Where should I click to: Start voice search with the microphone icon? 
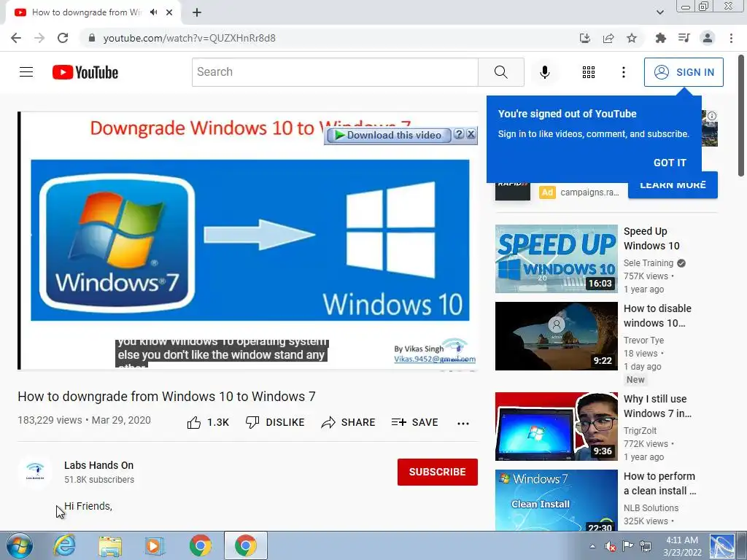point(544,72)
